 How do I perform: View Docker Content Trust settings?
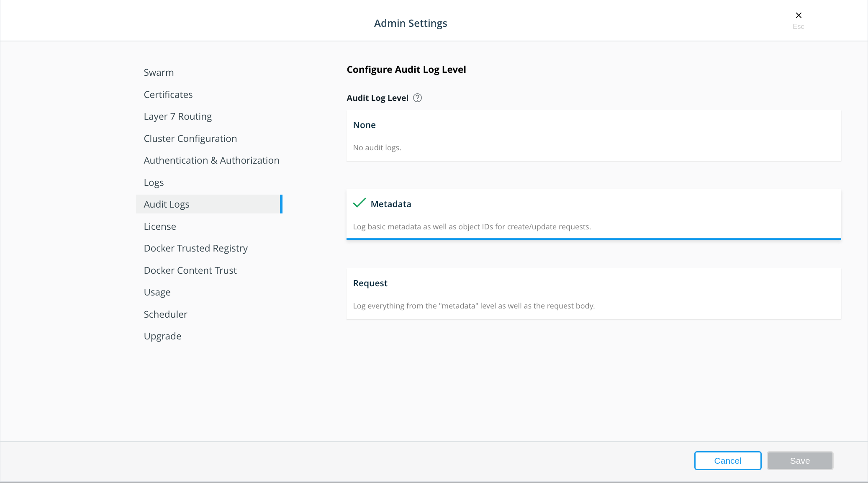coord(190,270)
